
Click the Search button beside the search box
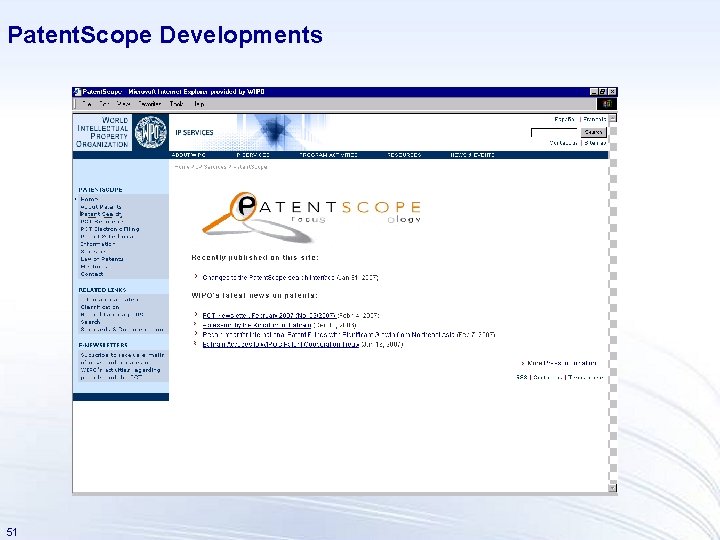(x=593, y=132)
